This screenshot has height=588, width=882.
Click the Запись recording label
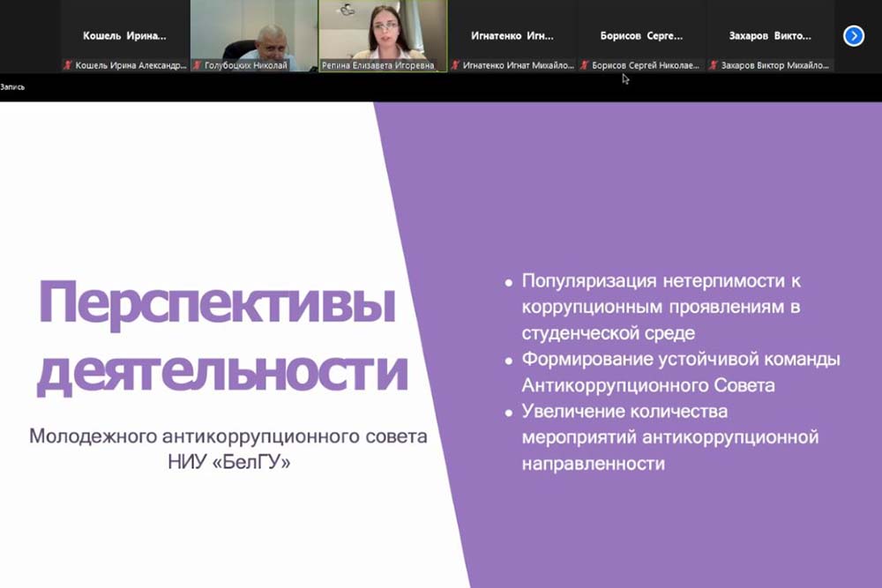coord(12,87)
